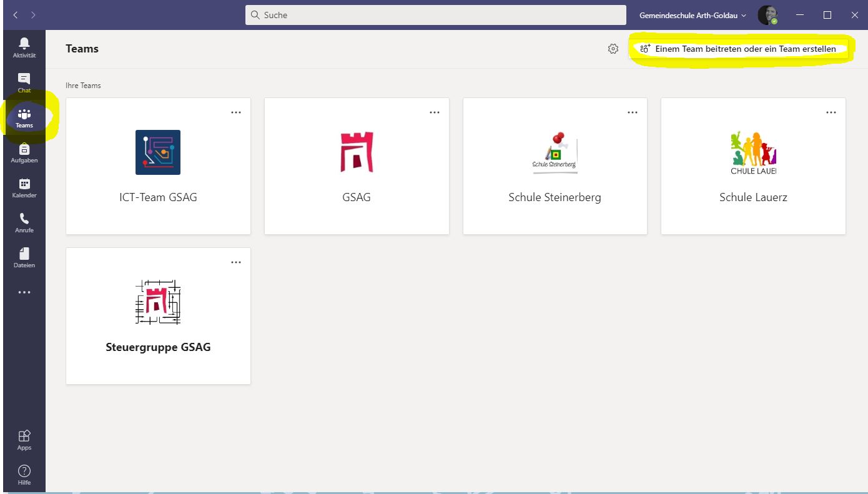Click the Teams page heading

pyautogui.click(x=82, y=49)
